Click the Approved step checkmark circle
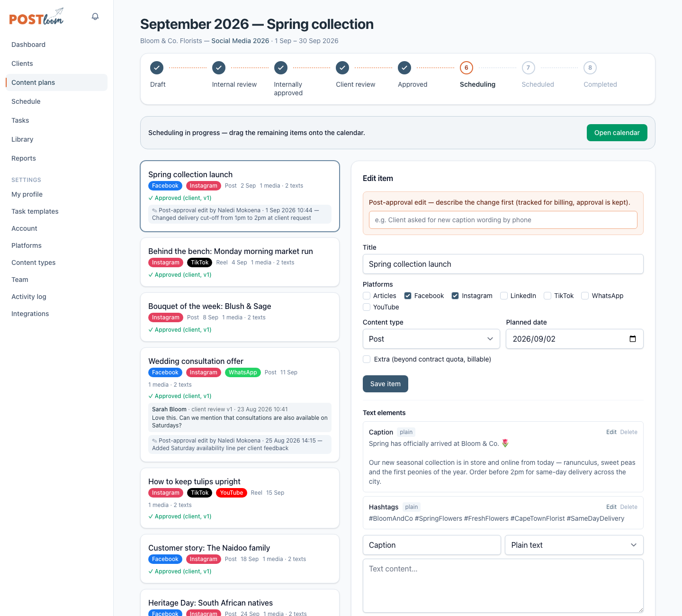Image resolution: width=682 pixels, height=616 pixels. [404, 68]
